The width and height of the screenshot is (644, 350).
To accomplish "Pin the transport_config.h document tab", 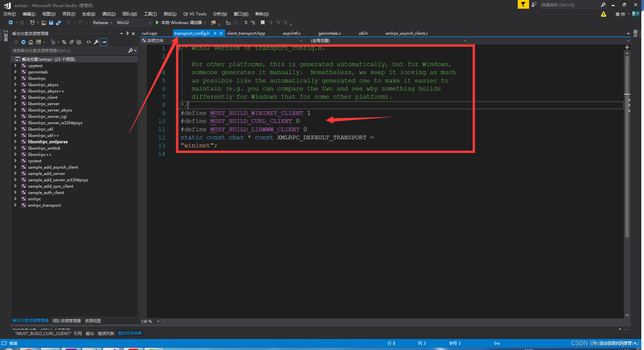I will pyautogui.click(x=215, y=33).
